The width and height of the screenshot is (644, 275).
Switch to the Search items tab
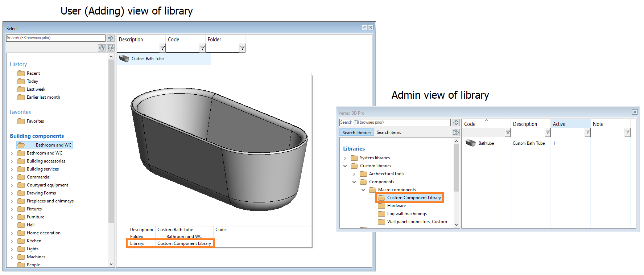389,132
